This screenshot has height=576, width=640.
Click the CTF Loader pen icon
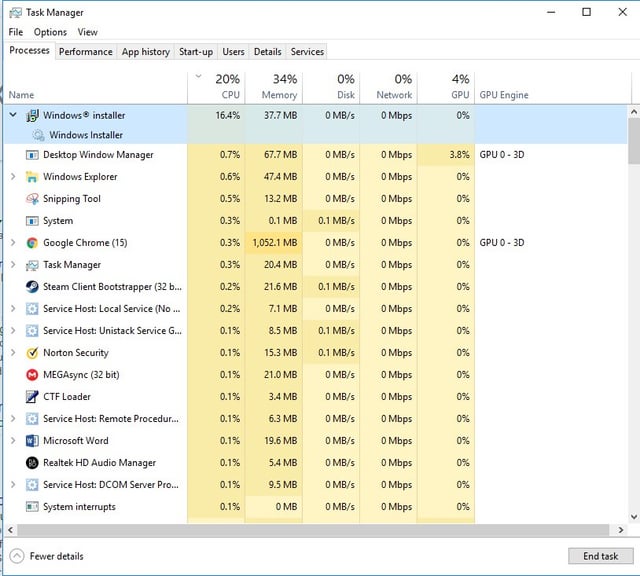(x=32, y=397)
